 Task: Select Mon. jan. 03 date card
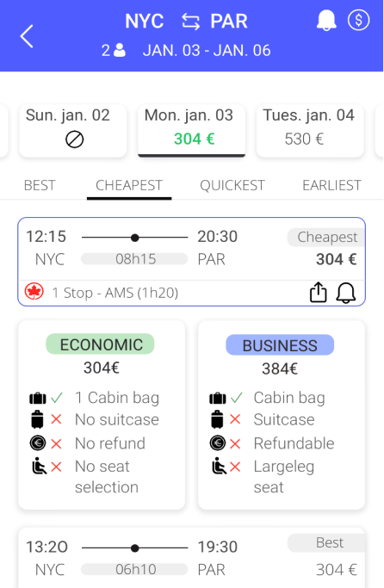[x=191, y=131]
